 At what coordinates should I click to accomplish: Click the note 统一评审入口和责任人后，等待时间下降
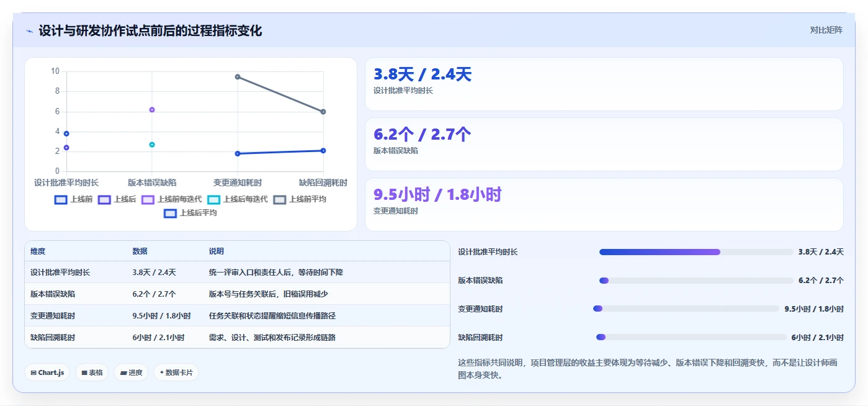click(276, 273)
